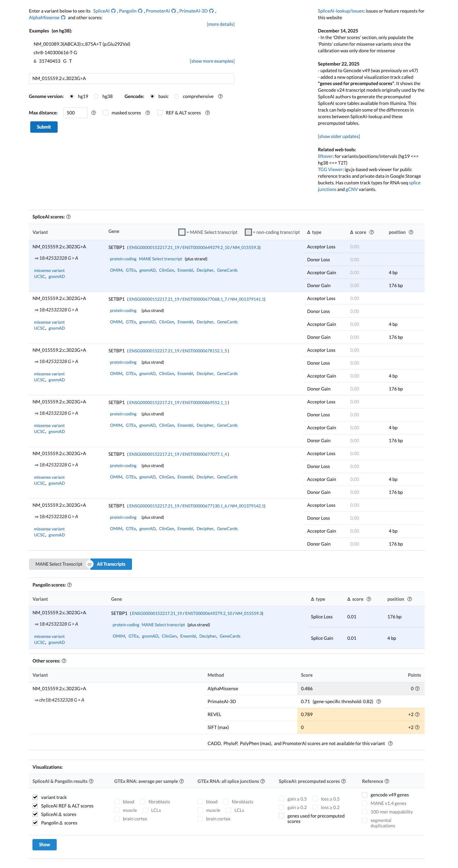This screenshot has height=868, width=458.
Task: Click help icon next to SpliceAI position header
Action: [x=411, y=233]
